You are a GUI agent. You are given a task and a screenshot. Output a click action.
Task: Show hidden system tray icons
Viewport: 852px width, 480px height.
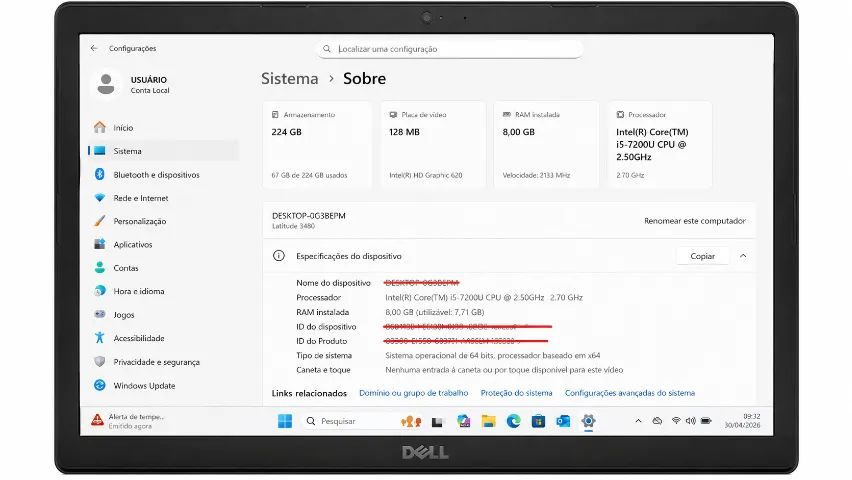coord(638,421)
